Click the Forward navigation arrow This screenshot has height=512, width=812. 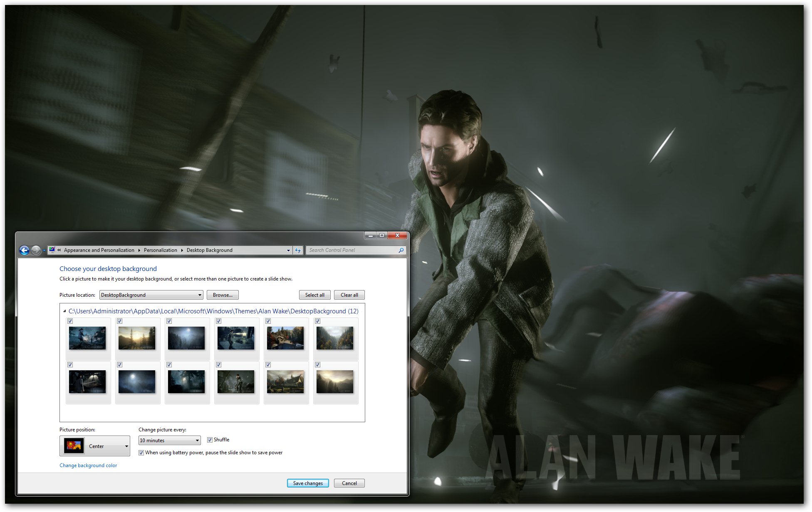click(x=36, y=250)
